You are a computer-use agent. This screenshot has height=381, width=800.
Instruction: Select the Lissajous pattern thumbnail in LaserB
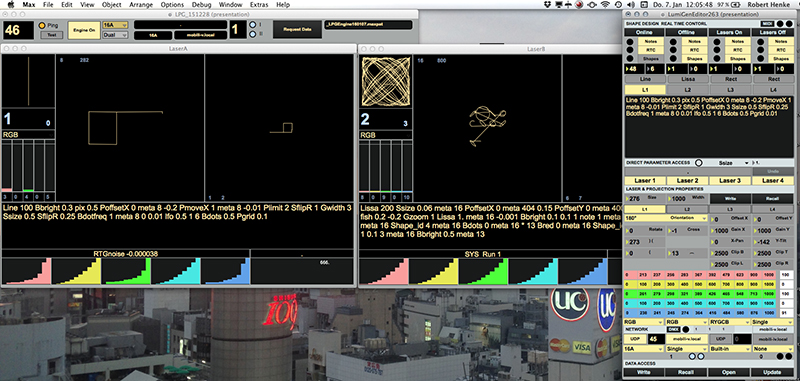385,81
